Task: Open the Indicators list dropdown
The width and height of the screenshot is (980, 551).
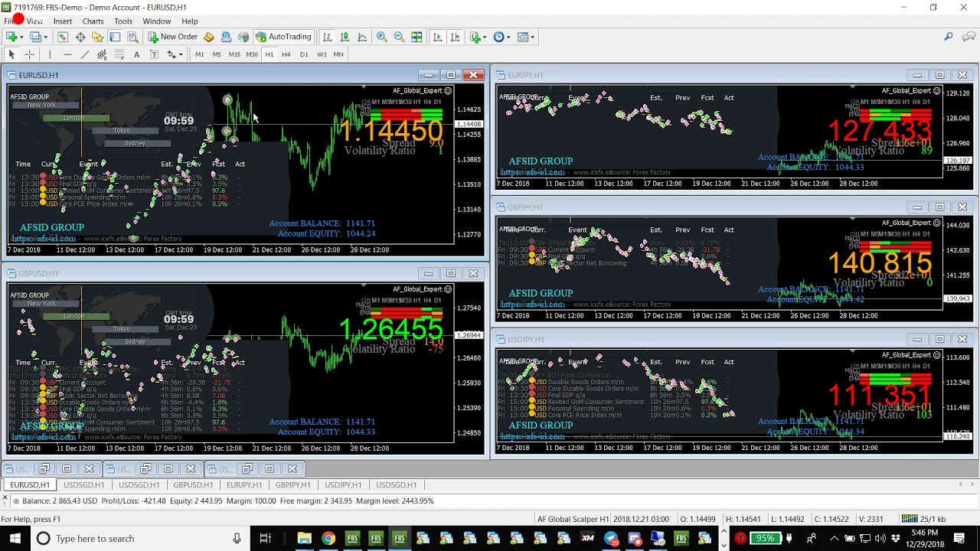Action: click(479, 37)
